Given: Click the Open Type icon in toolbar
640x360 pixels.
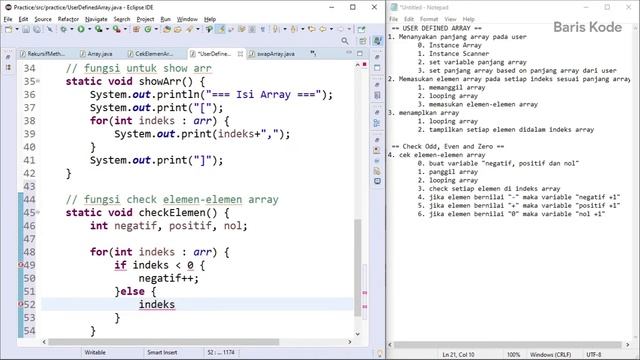Looking at the screenshot, I should click(167, 29).
